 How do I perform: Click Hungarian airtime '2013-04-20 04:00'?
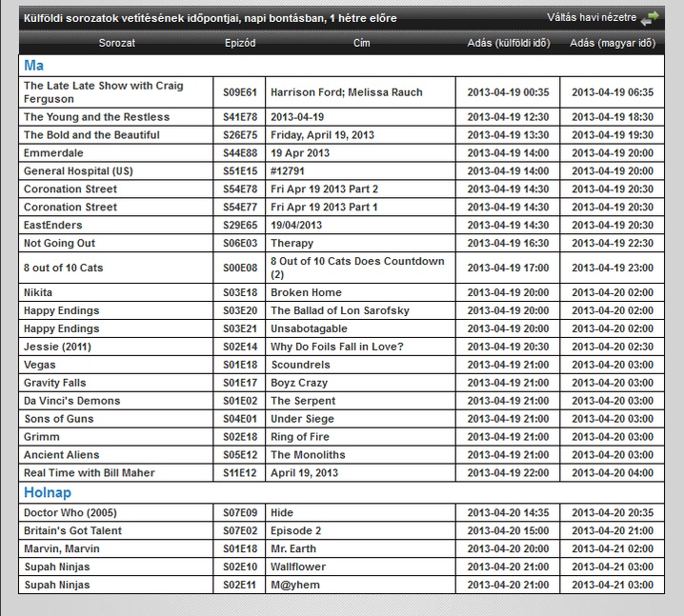point(613,472)
